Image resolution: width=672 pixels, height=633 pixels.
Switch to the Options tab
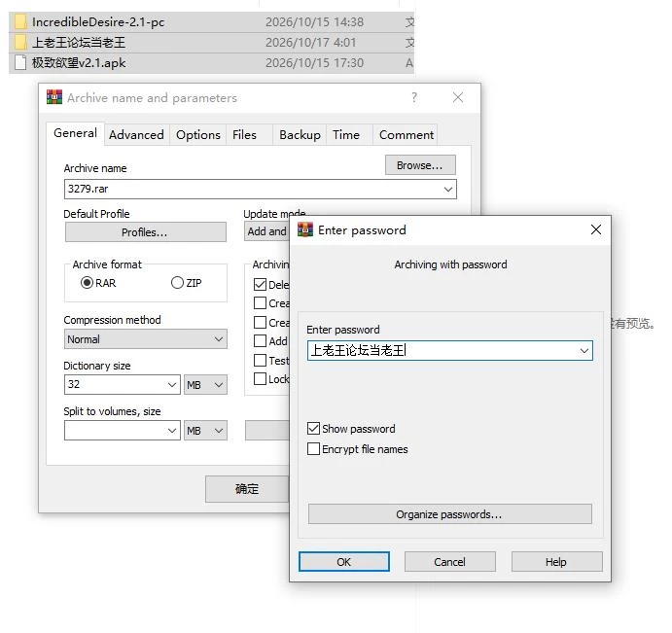click(198, 135)
